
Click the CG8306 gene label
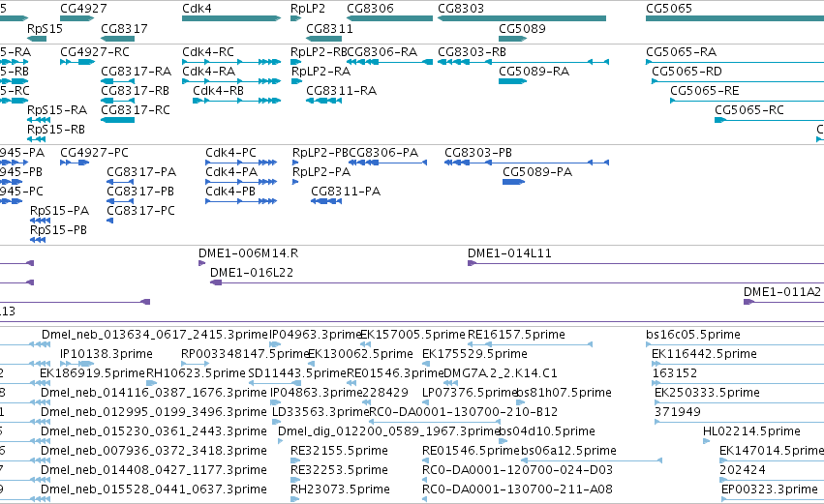tap(370, 9)
